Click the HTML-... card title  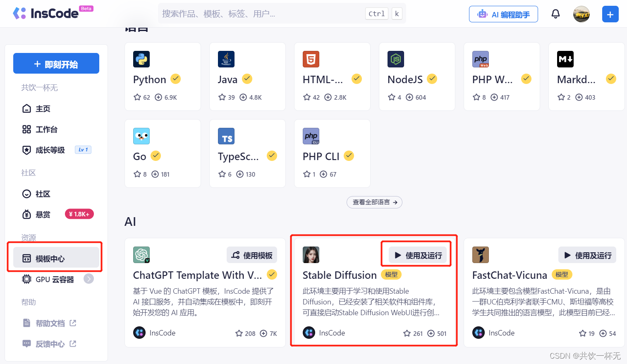coord(323,79)
